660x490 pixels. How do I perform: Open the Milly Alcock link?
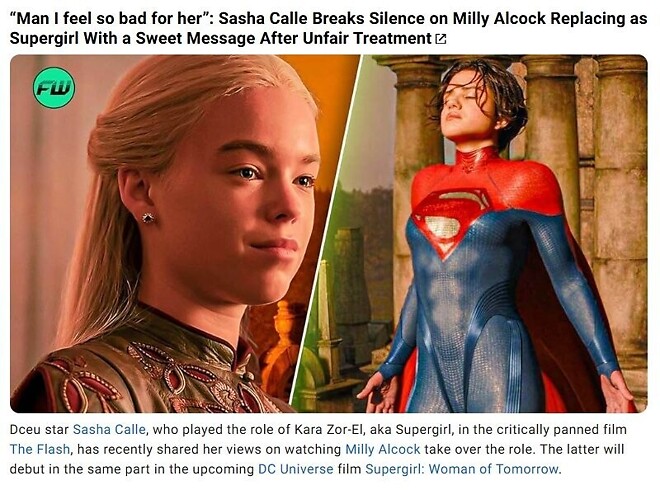[x=383, y=449]
